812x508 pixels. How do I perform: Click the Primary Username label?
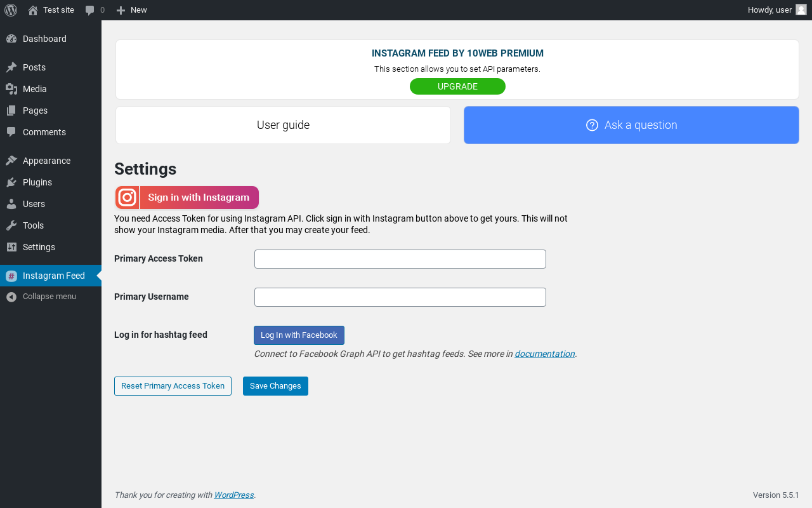tap(152, 297)
